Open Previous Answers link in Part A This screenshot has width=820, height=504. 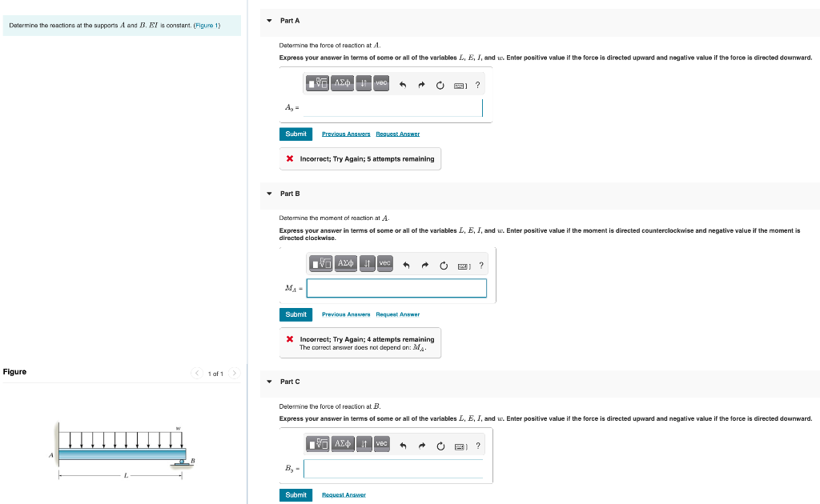click(x=346, y=134)
